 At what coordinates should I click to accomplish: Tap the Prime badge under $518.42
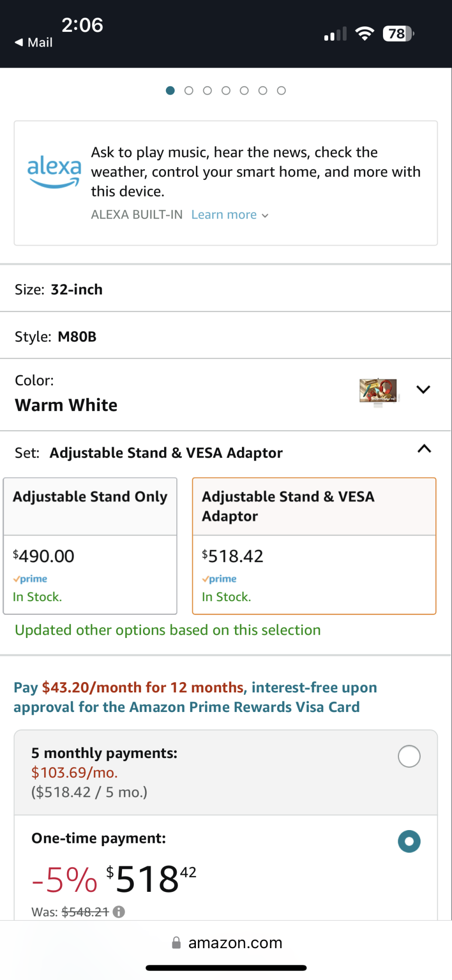(x=219, y=579)
